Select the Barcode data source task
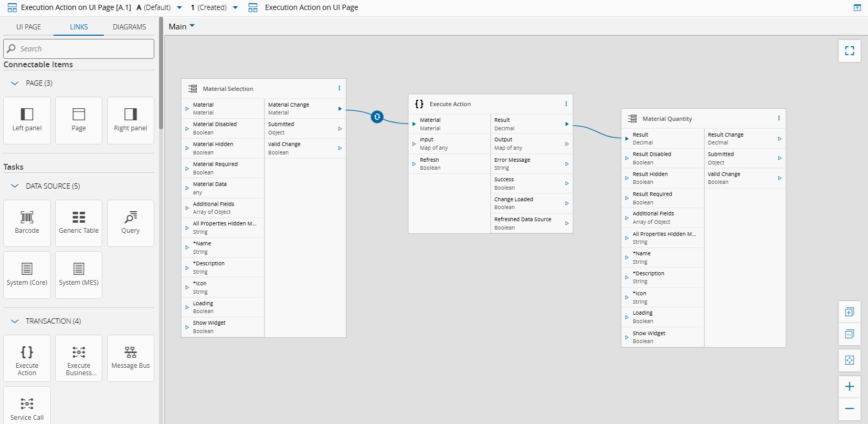The height and width of the screenshot is (424, 868). coord(27,223)
